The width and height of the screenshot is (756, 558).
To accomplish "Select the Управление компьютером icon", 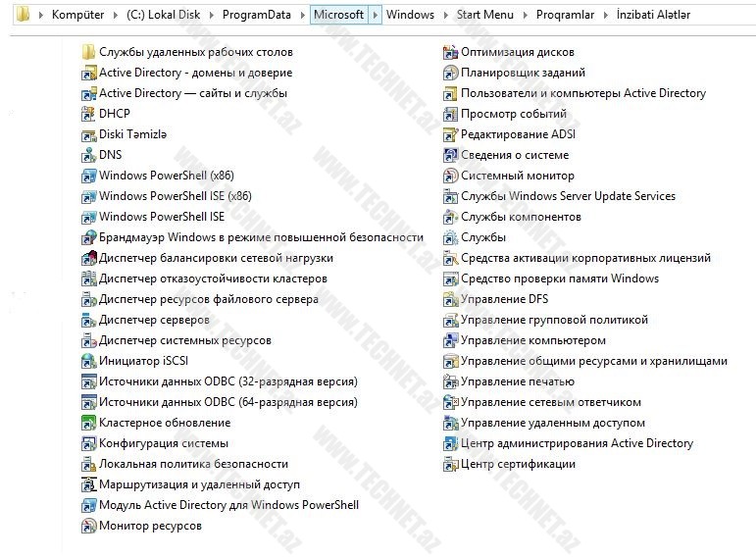I will (450, 341).
